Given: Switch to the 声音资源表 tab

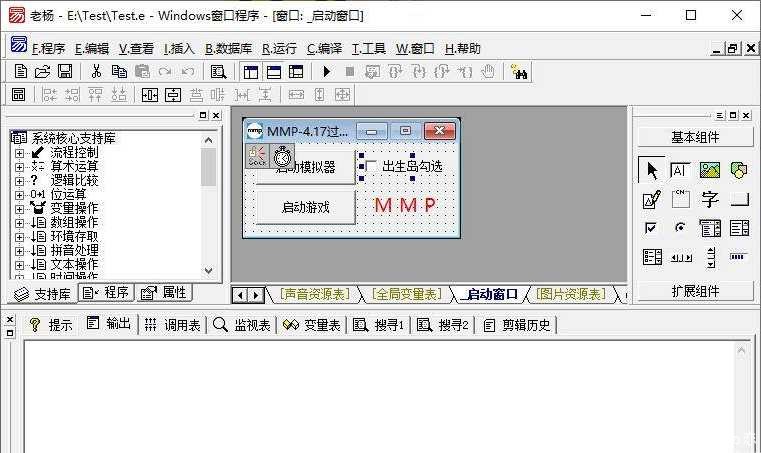Looking at the screenshot, I should 315,294.
